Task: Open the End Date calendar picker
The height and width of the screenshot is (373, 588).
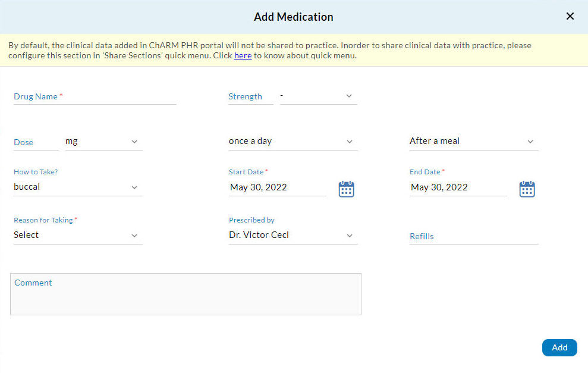Action: (x=527, y=188)
